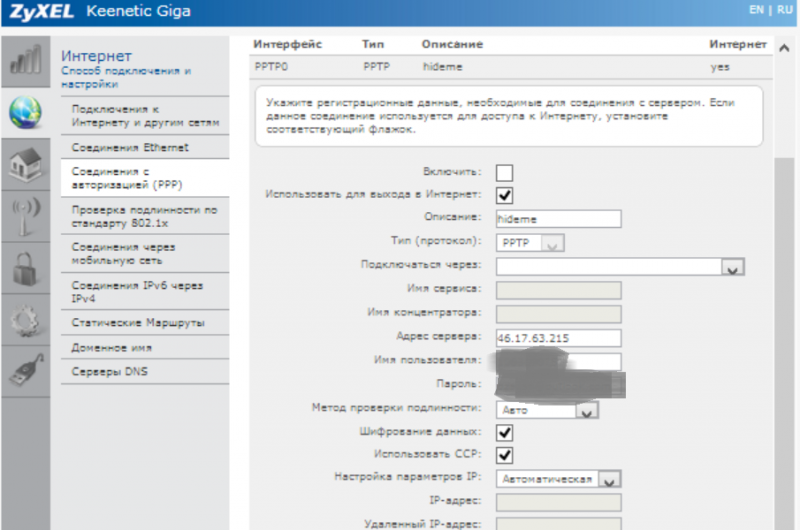
Task: Open the USB applications icon
Action: pyautogui.click(x=24, y=372)
